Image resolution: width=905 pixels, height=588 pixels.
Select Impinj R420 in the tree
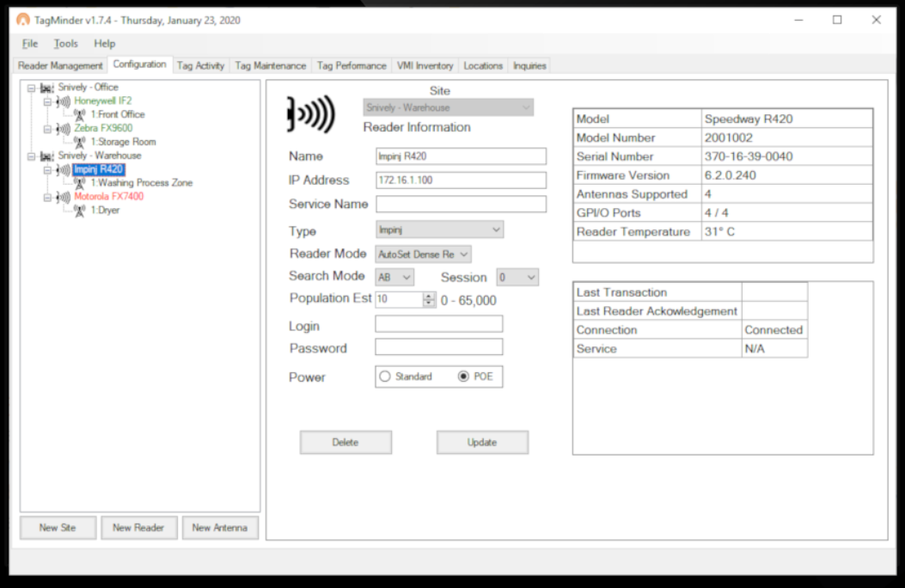click(99, 169)
